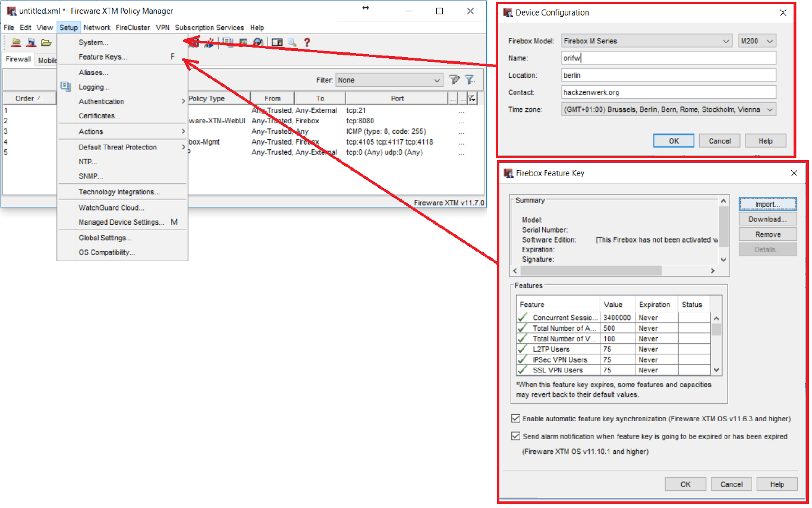
Task: Click the funnel icon right of Filter dropdown
Action: tap(454, 80)
